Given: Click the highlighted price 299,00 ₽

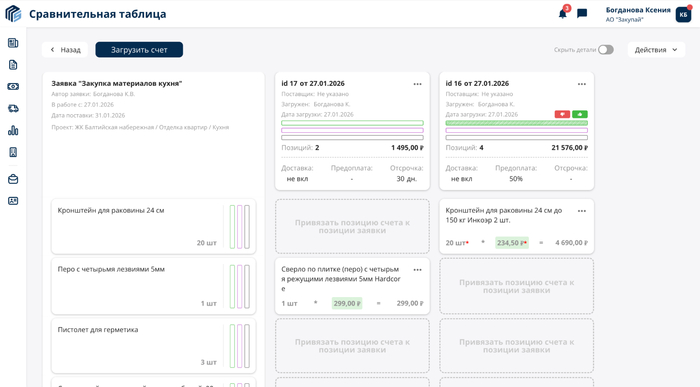Looking at the screenshot, I should pyautogui.click(x=347, y=303).
